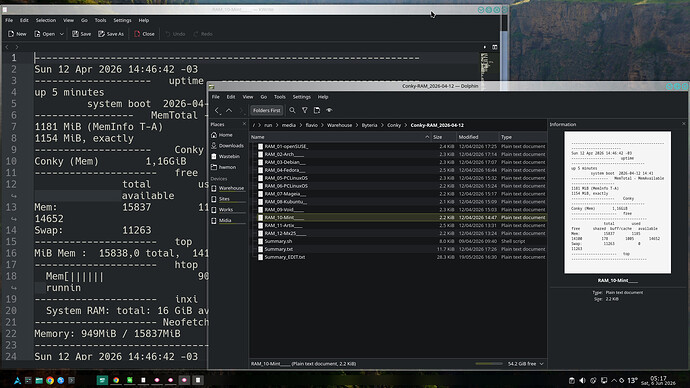The height and width of the screenshot is (388, 690).
Task: Open the Tools menu in Dolphin
Action: [279, 97]
